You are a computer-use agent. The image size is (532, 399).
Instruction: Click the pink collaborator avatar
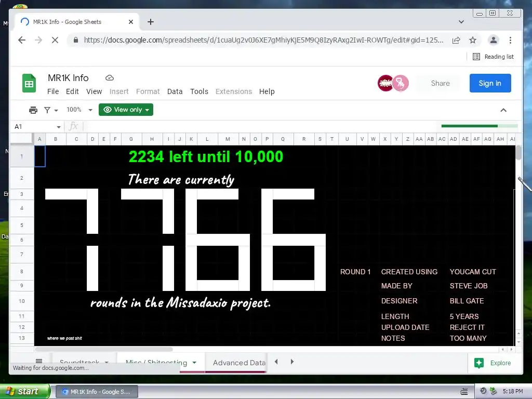pos(401,83)
